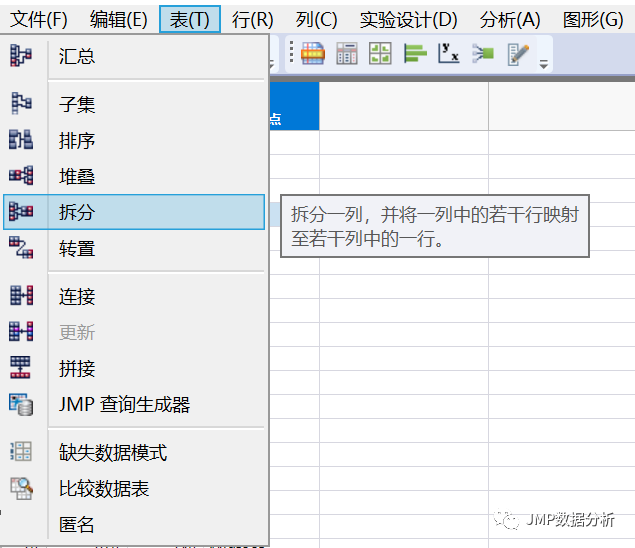Choose 连接 to join tables
Screen dimensions: 635x548
coord(77,296)
